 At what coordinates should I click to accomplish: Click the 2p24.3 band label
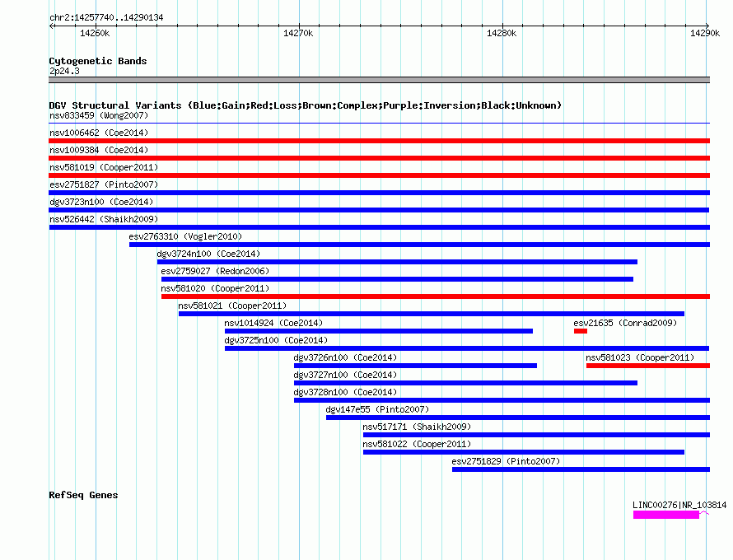pyautogui.click(x=64, y=71)
